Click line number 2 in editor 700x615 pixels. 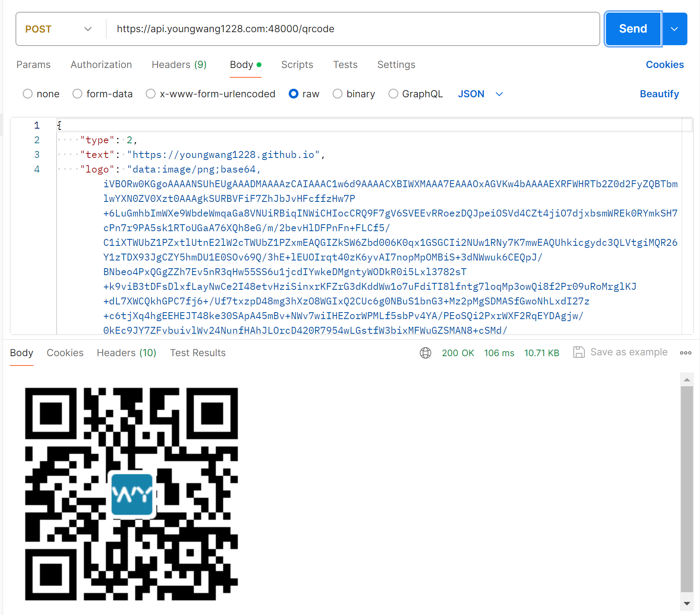coord(37,140)
